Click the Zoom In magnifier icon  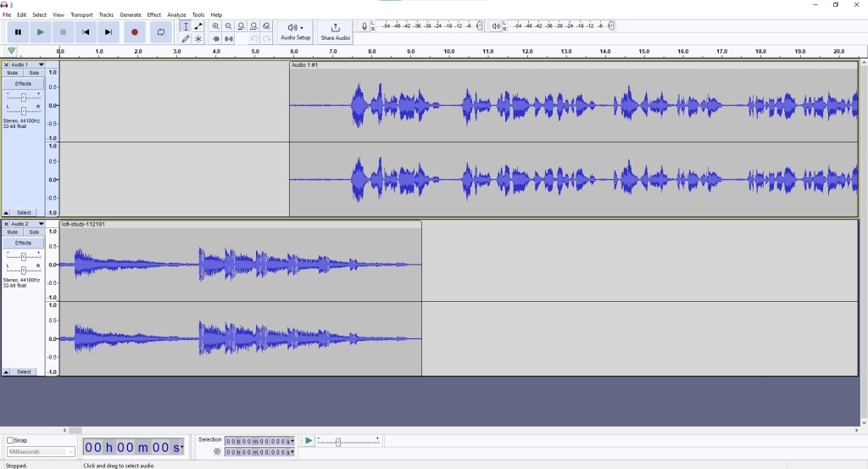click(216, 26)
